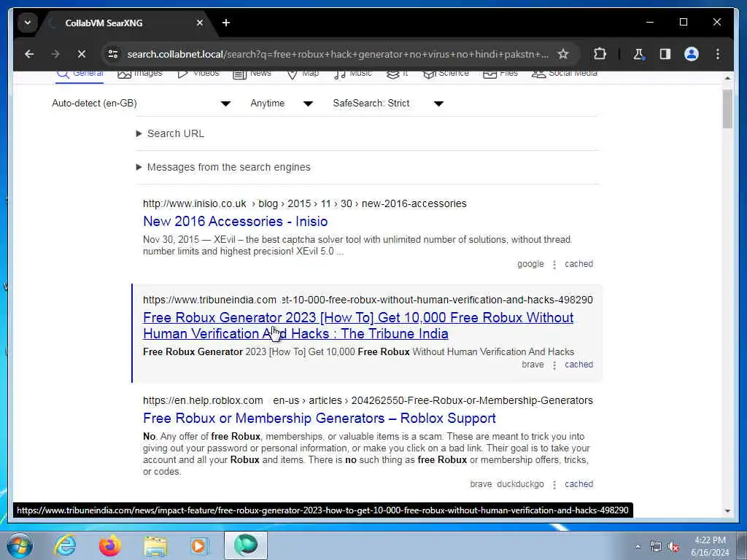This screenshot has width=747, height=560.
Task: Open Windows Explorer folder in taskbar
Action: point(155,546)
